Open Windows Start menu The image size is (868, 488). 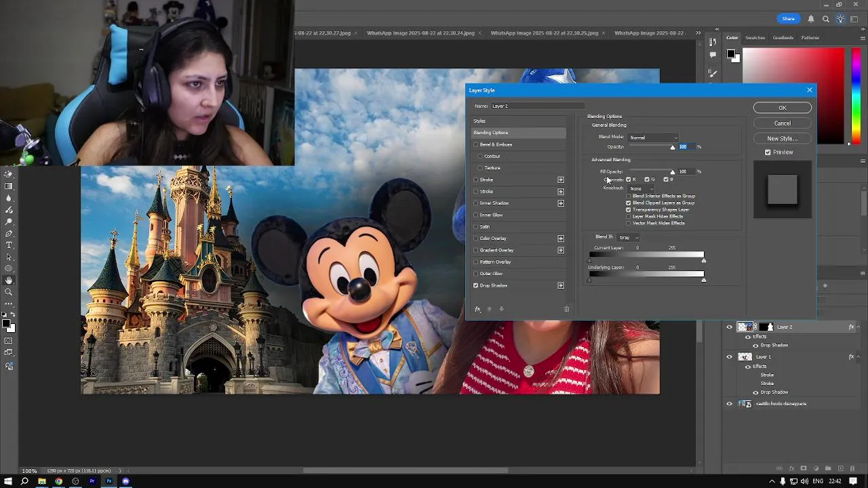click(x=8, y=481)
